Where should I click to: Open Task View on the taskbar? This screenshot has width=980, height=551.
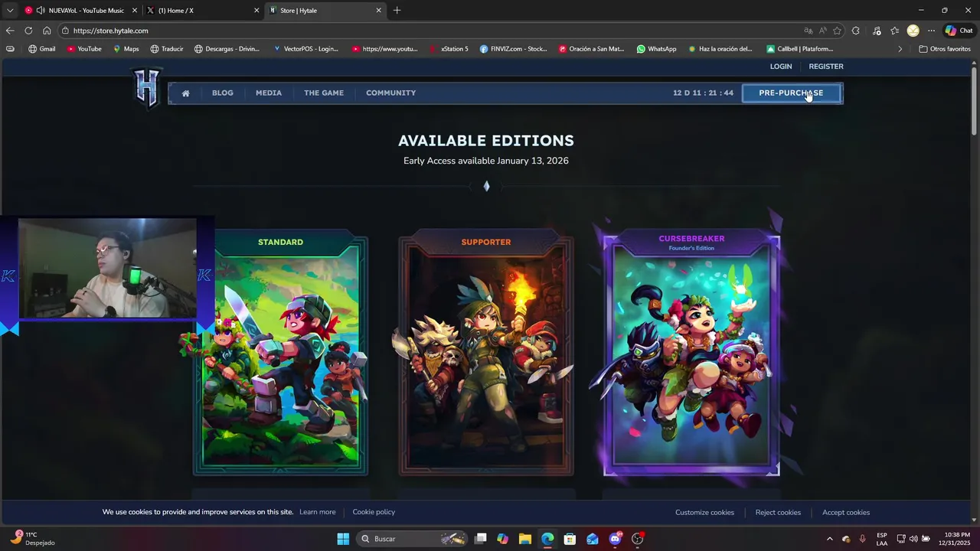[x=481, y=539]
